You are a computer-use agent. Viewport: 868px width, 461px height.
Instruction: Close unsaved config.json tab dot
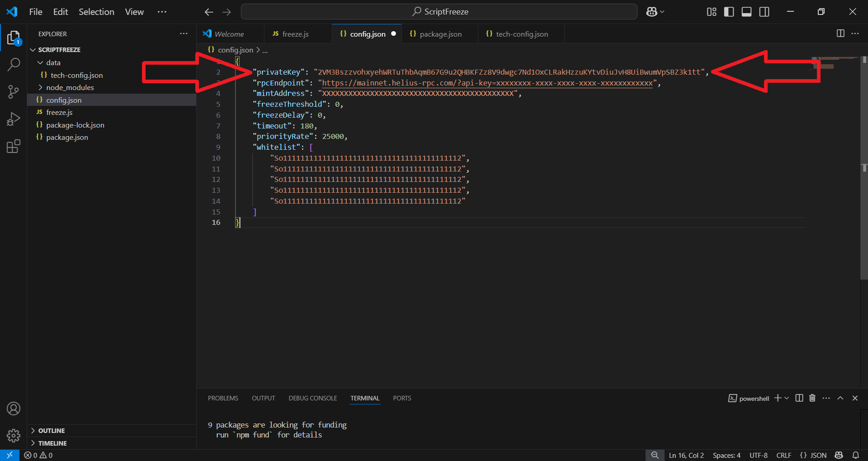pyautogui.click(x=393, y=34)
